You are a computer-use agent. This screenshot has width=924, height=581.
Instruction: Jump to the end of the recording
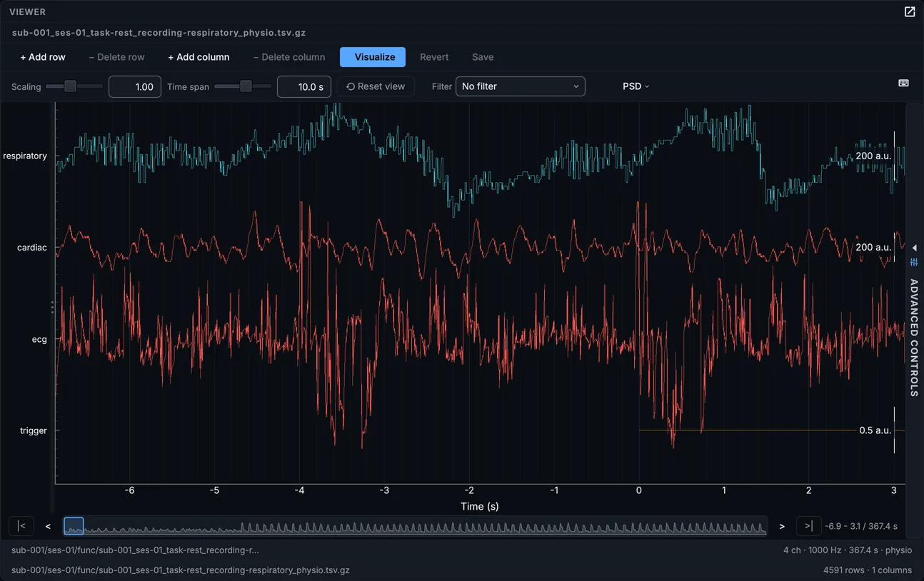click(x=808, y=526)
